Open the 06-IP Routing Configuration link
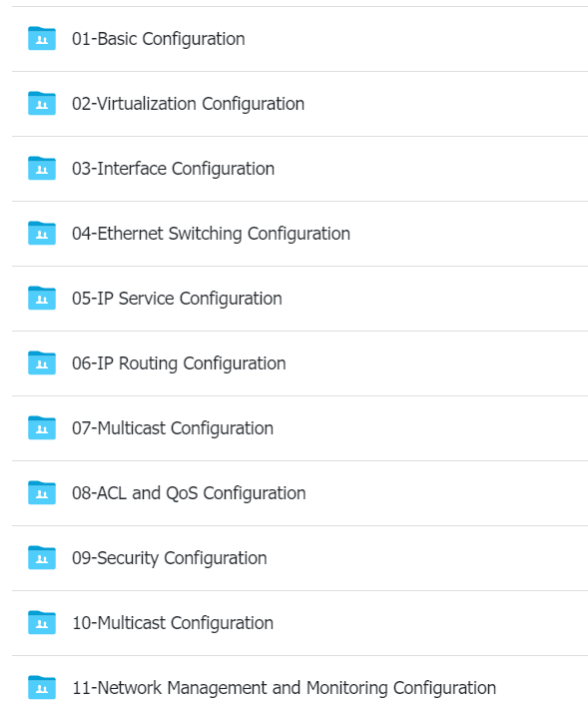The image size is (588, 706). point(179,362)
